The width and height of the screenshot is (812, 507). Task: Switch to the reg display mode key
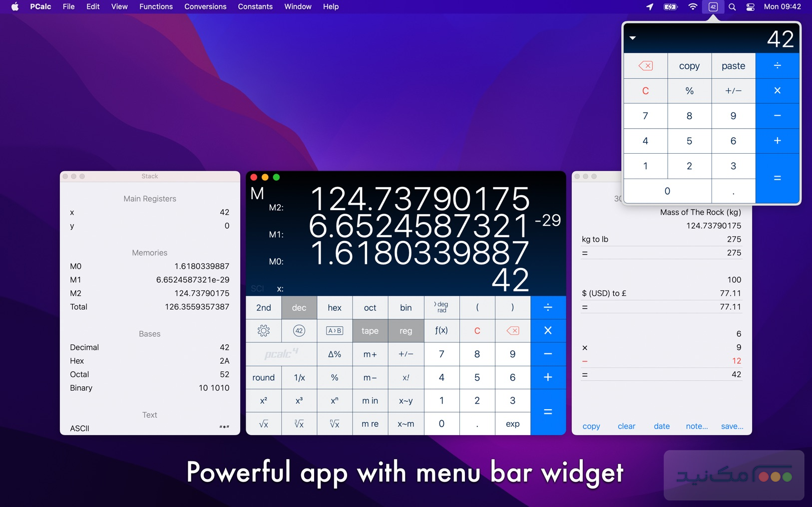click(x=406, y=330)
